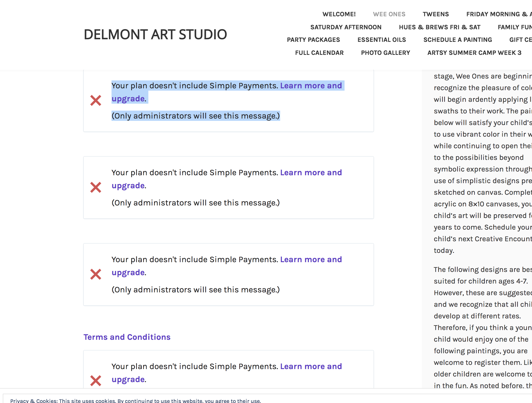View the Photo Gallery
The width and height of the screenshot is (532, 403).
coord(385,53)
